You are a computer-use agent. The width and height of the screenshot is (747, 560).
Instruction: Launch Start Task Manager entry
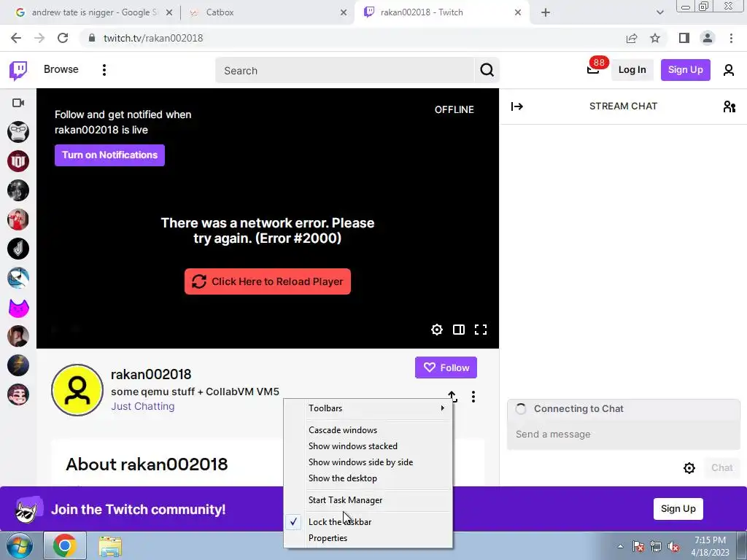point(368,500)
